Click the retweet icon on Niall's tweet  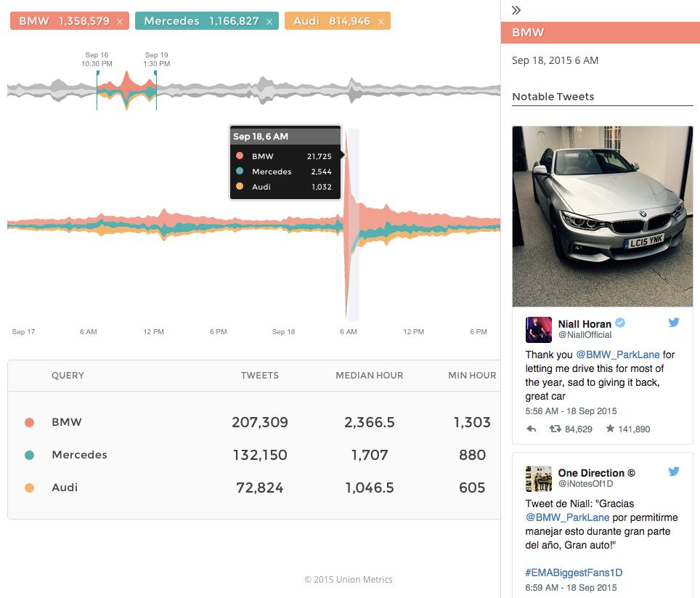(x=555, y=429)
